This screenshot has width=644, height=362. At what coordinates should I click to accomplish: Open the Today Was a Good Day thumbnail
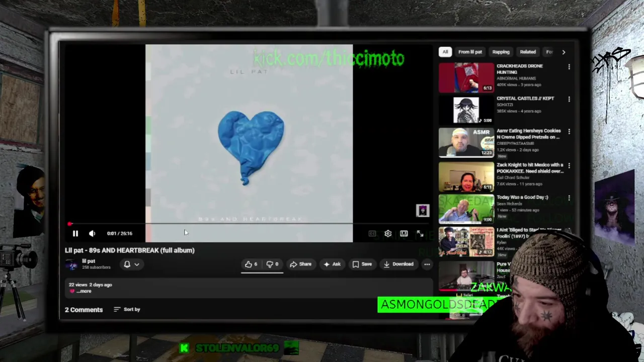click(466, 209)
